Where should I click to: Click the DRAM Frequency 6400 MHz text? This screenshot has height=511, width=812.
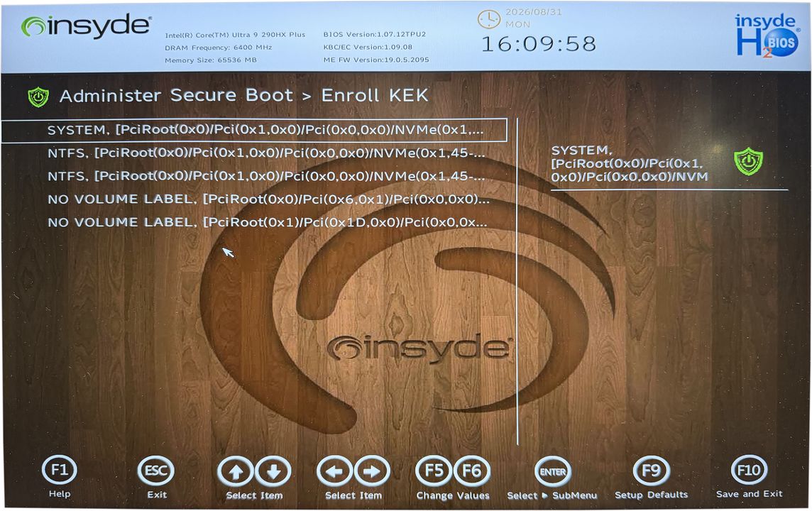[x=218, y=47]
